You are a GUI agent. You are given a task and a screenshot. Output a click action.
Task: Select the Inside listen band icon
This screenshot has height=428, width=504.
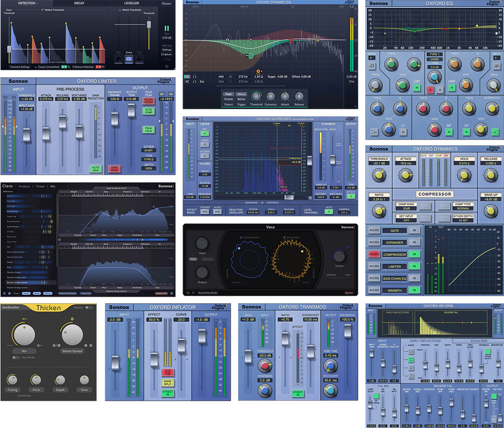tap(204, 144)
